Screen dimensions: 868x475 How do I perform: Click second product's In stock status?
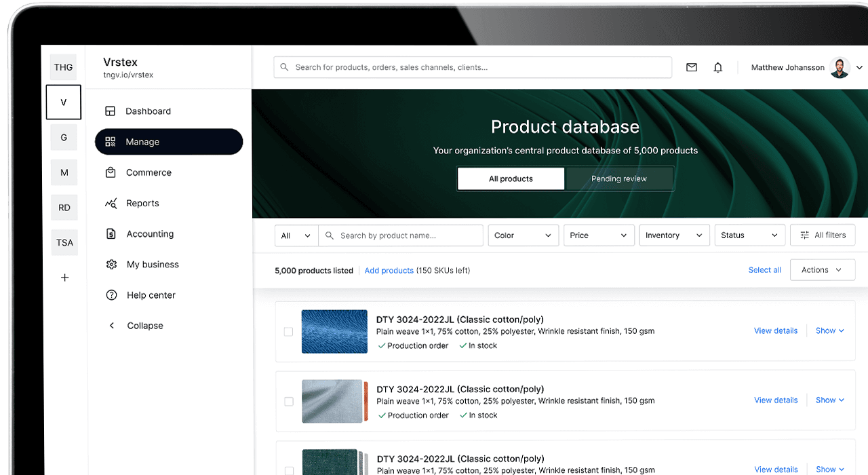coord(478,415)
